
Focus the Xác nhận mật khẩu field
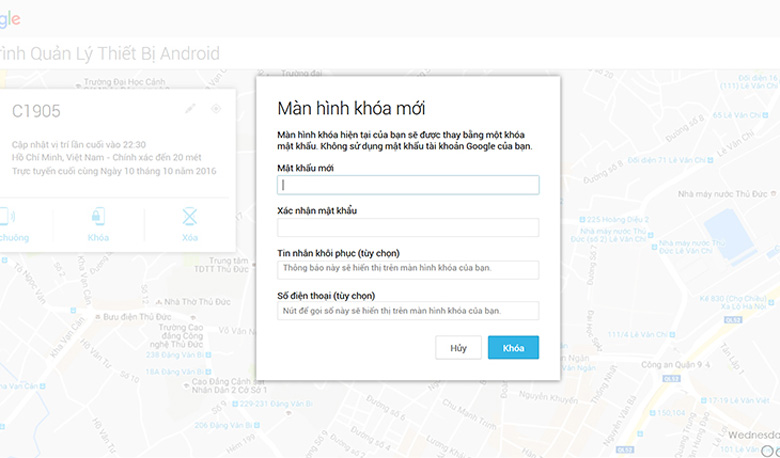pos(408,228)
